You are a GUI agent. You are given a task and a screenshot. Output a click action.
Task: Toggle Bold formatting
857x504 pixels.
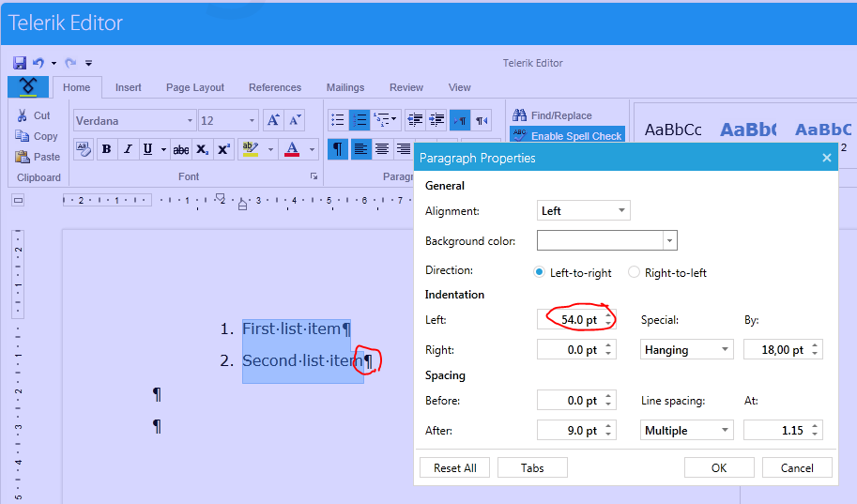(x=107, y=148)
